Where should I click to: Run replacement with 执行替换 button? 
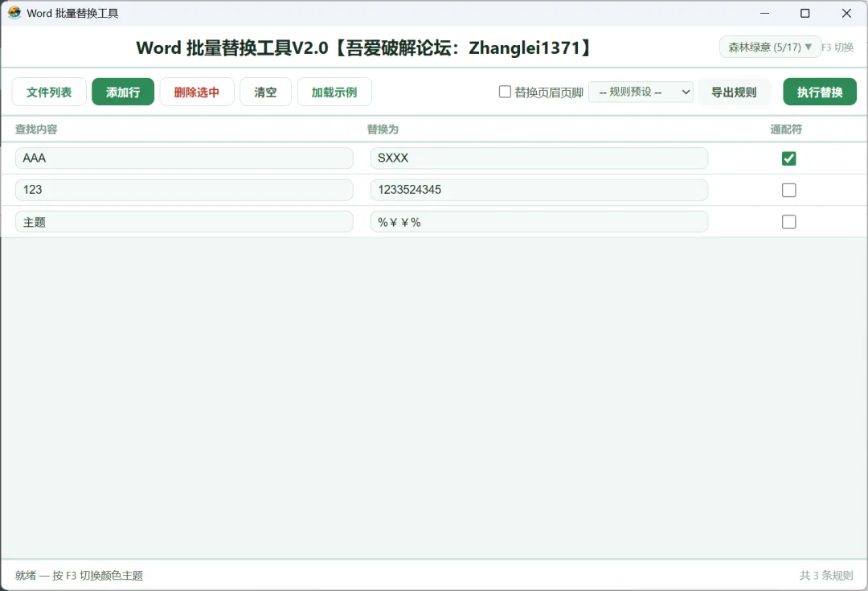(819, 92)
